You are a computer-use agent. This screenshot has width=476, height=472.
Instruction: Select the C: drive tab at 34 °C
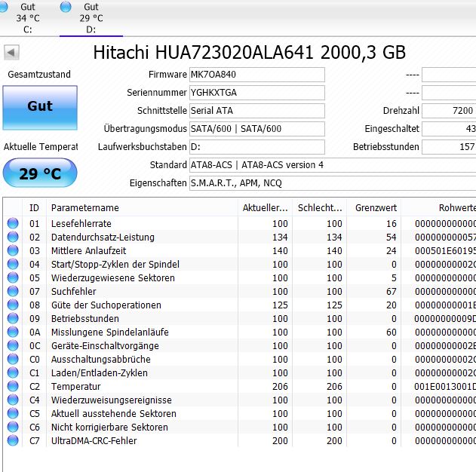click(27, 18)
